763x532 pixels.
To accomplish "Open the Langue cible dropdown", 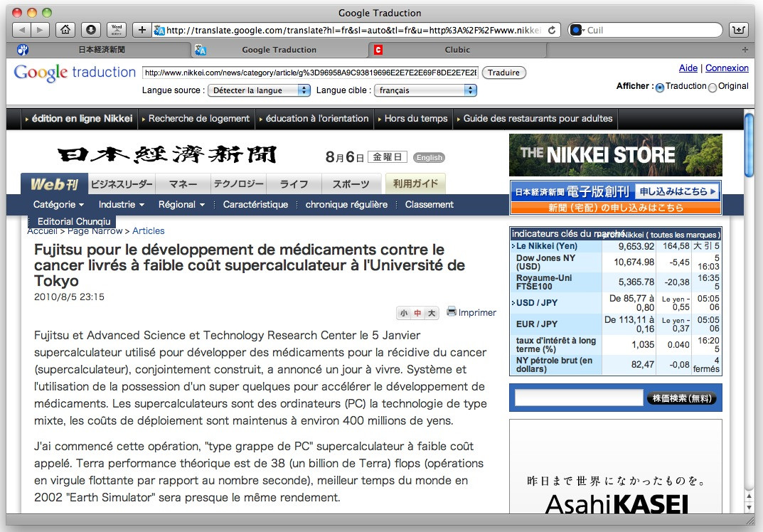I will coord(425,90).
